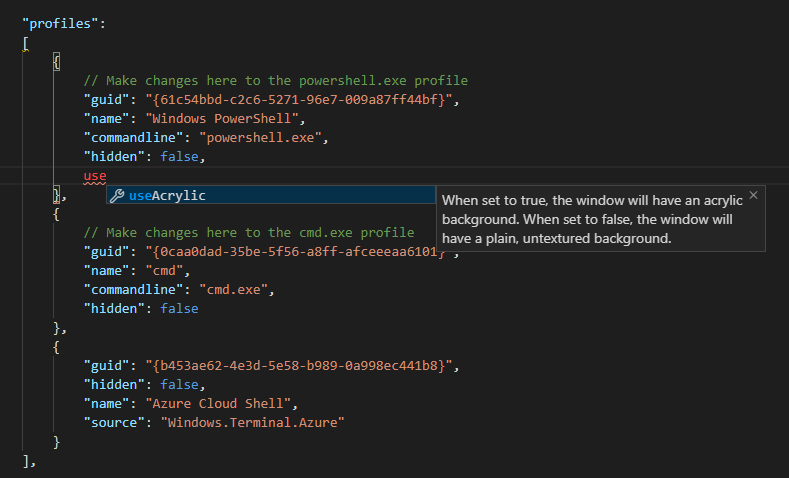Place the cursor after the typed "use" text

pyautogui.click(x=107, y=176)
